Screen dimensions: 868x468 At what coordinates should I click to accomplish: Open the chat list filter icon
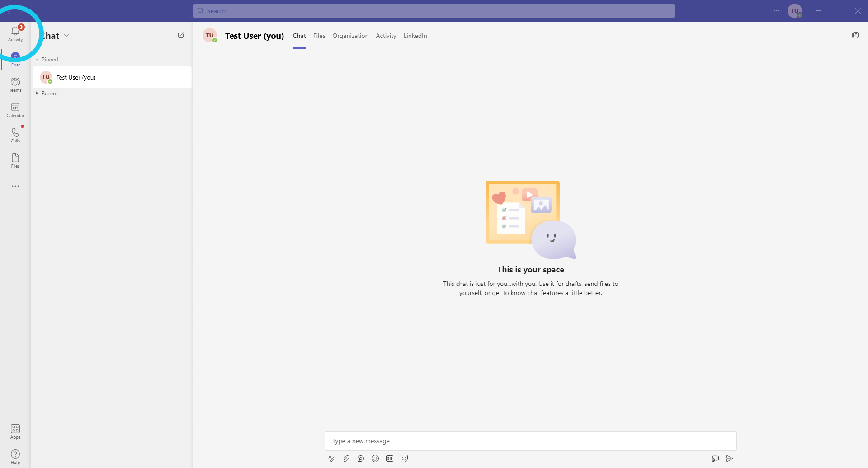[x=166, y=35]
